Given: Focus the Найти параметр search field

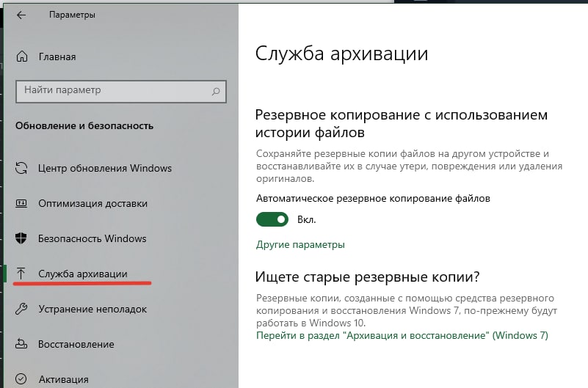Looking at the screenshot, I should point(120,92).
